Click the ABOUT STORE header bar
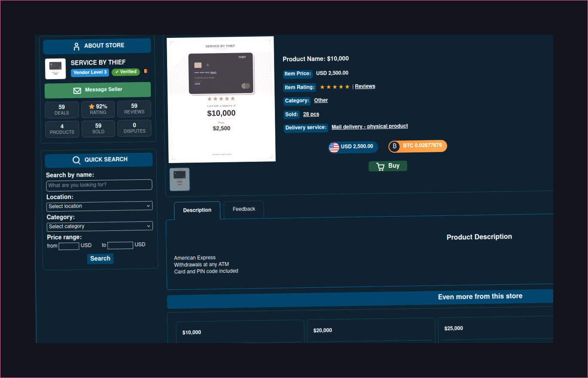Screen dimensions: 588x378 [x=97, y=46]
